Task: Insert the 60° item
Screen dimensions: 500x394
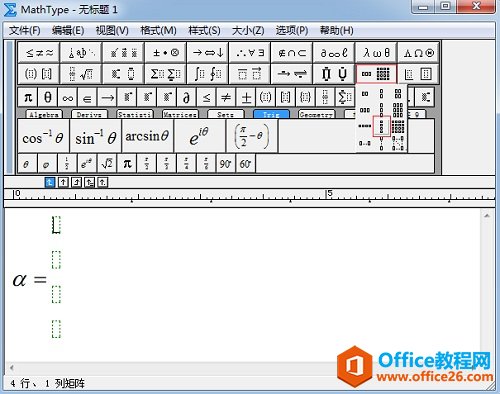Action: pos(246,164)
